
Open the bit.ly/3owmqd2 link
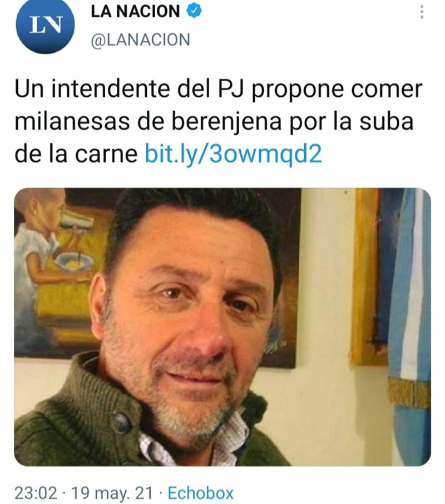[x=233, y=154]
